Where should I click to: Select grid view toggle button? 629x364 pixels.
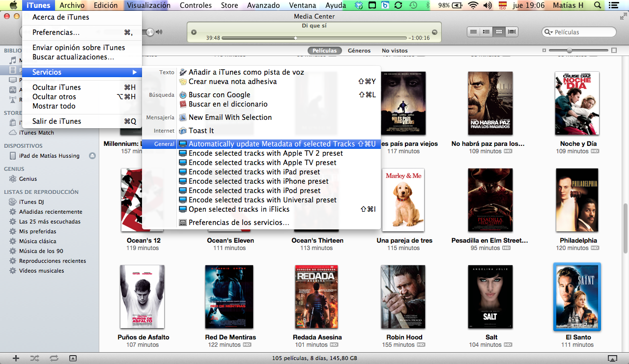click(x=499, y=32)
